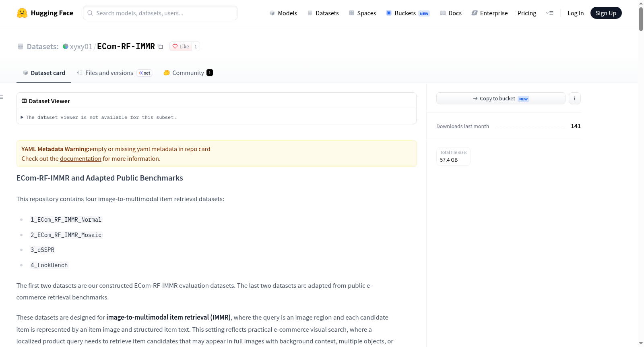Click the Sign Up button
The image size is (644, 347).
tap(606, 13)
